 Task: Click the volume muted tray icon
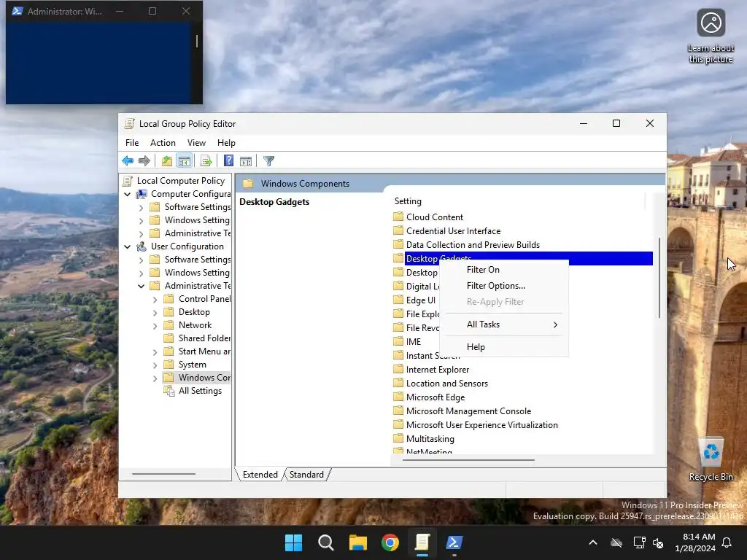tap(658, 542)
